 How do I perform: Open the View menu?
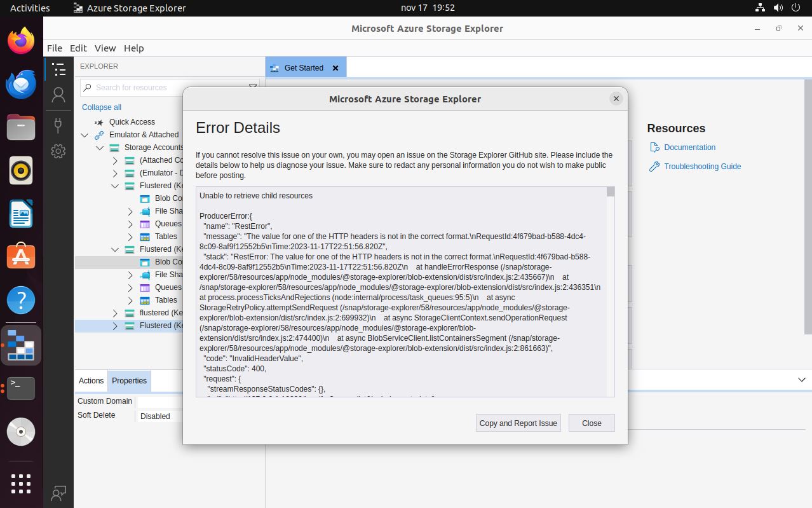coord(105,48)
